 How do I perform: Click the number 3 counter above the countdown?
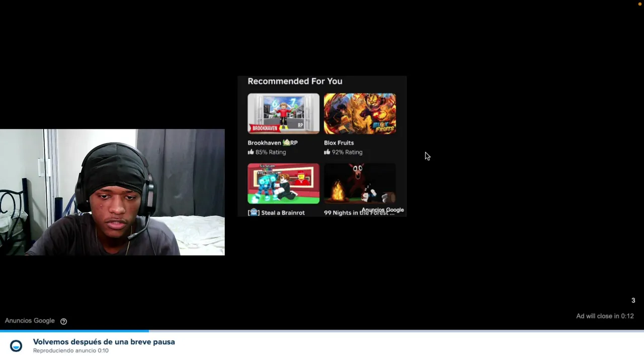pos(633,301)
